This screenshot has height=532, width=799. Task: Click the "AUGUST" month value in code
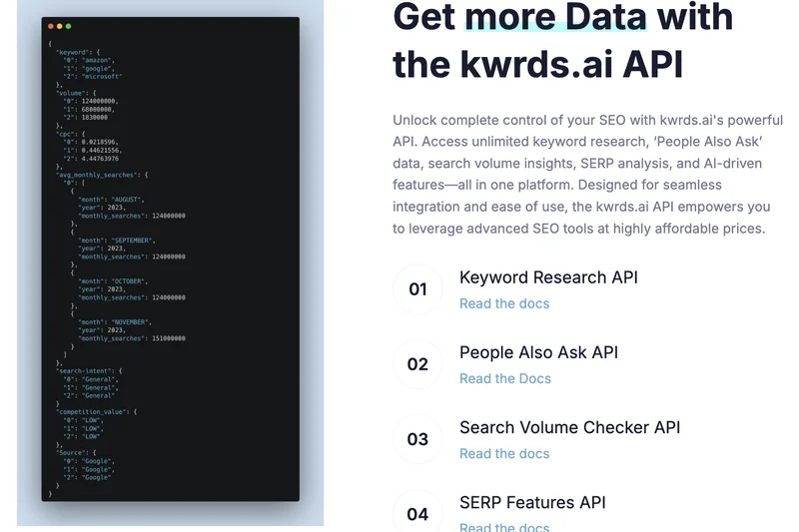pyautogui.click(x=128, y=199)
